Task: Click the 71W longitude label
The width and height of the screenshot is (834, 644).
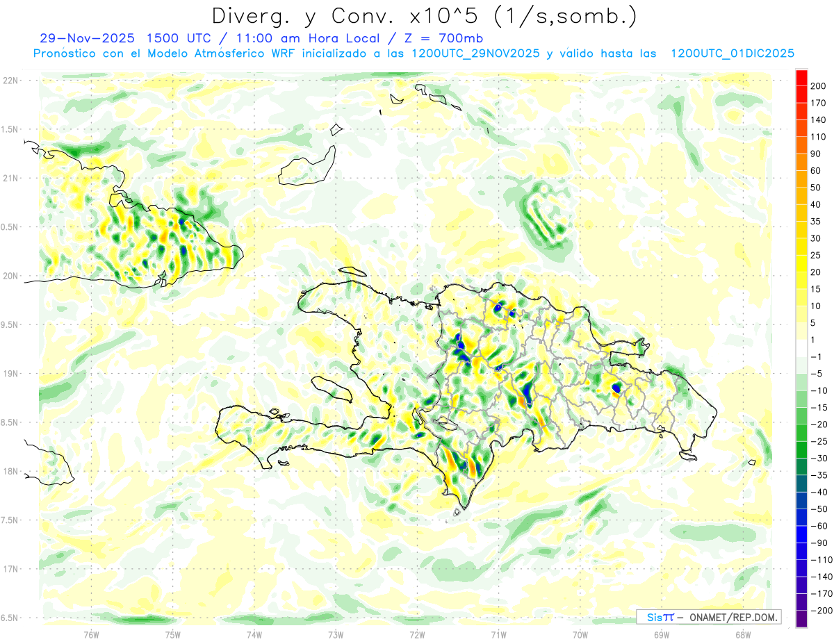Action: click(498, 634)
